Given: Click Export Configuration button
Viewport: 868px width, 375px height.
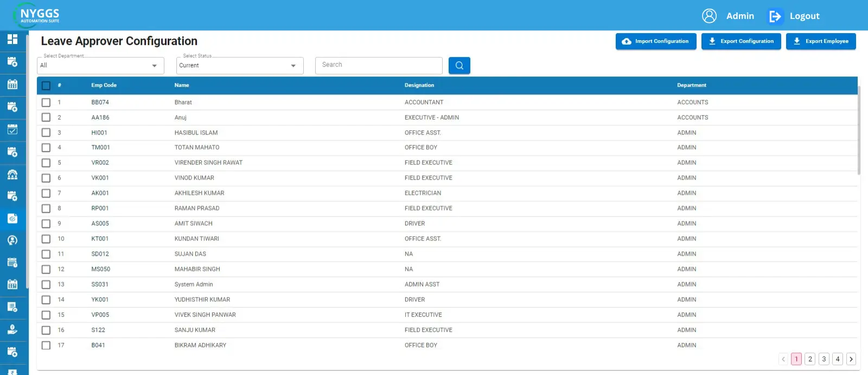Looking at the screenshot, I should pos(741,41).
